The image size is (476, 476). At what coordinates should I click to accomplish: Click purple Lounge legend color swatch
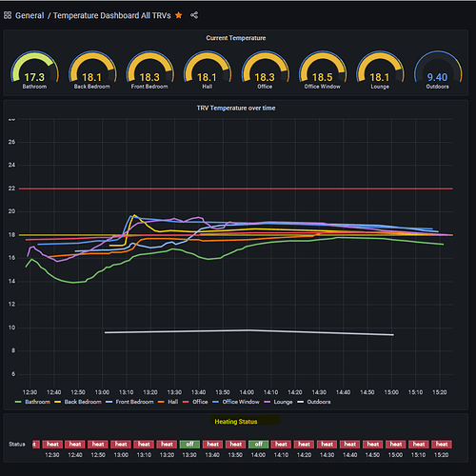268,402
